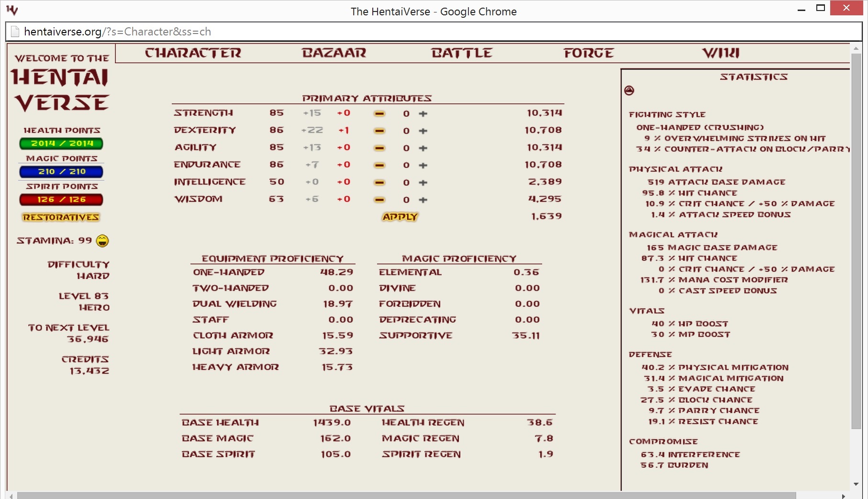Click the Credits 13,432 value
The width and height of the screenshot is (868, 499).
pyautogui.click(x=89, y=371)
